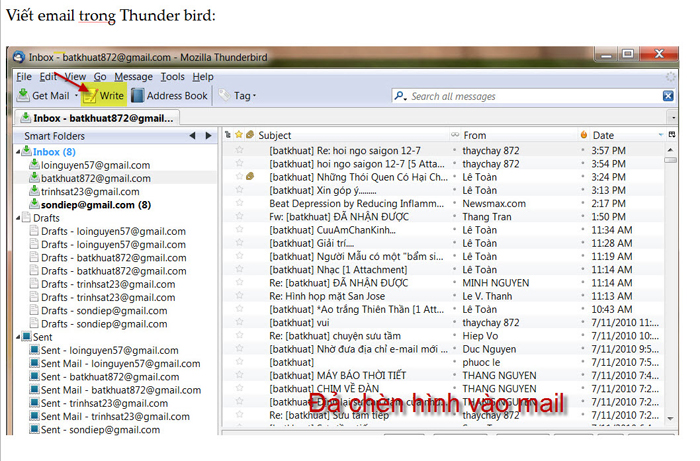Star the 'Nhạc [1 Attachment]' message
Screen dimensions: 700x461
239,269
